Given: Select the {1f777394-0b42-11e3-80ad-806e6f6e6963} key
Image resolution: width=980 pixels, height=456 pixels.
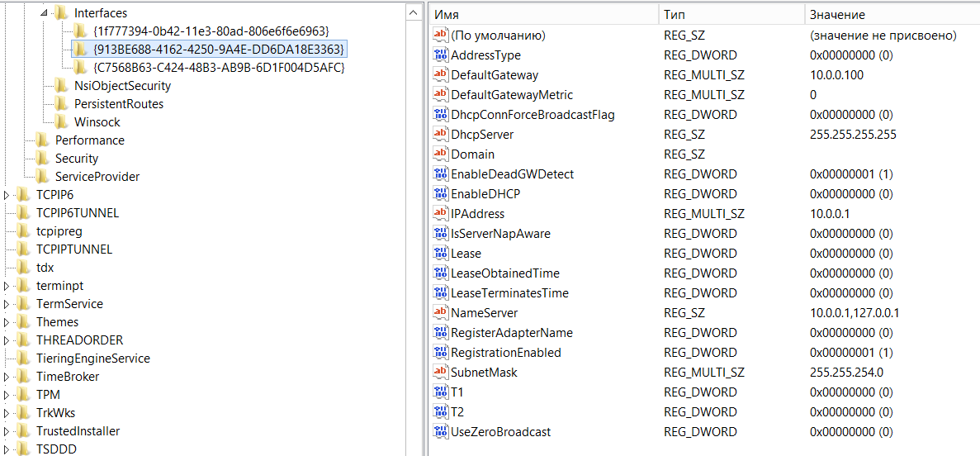Looking at the screenshot, I should coord(211,31).
